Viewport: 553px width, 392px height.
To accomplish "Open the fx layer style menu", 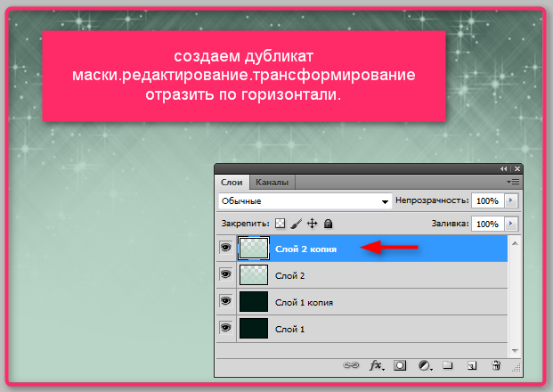I will point(377,365).
